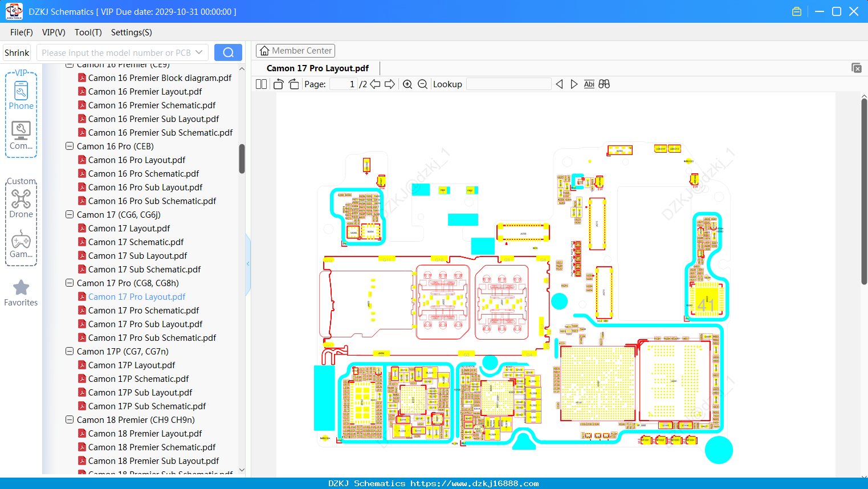Open the model number dropdown arrow
Image resolution: width=868 pixels, height=489 pixels.
coord(199,52)
